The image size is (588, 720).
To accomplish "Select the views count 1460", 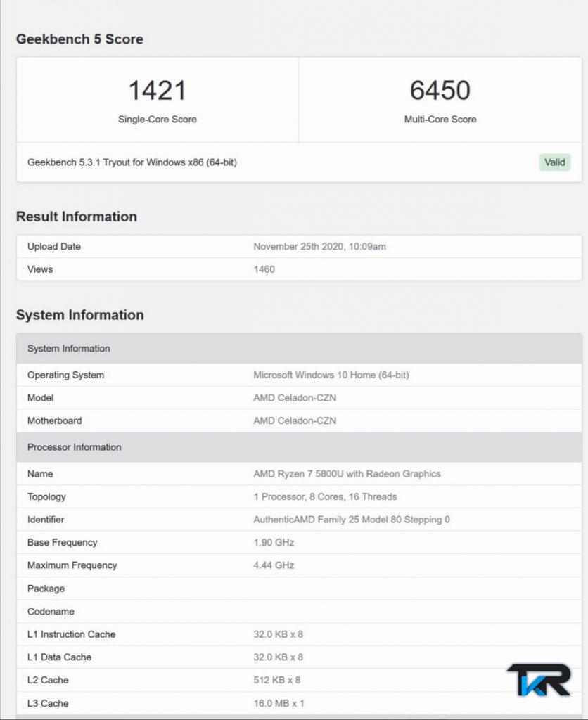I will tap(264, 269).
